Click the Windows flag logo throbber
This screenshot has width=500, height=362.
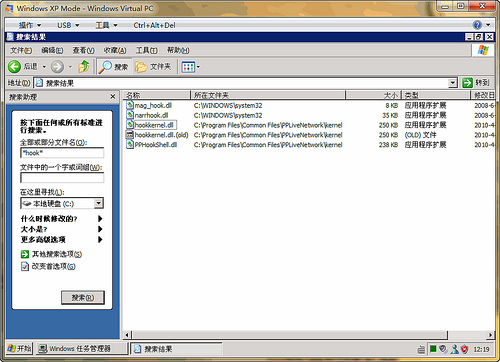(x=483, y=50)
